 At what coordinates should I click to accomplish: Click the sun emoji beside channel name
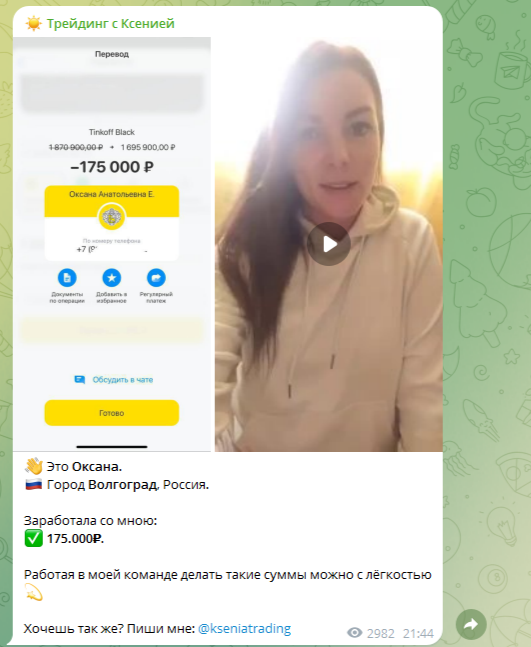[x=33, y=24]
